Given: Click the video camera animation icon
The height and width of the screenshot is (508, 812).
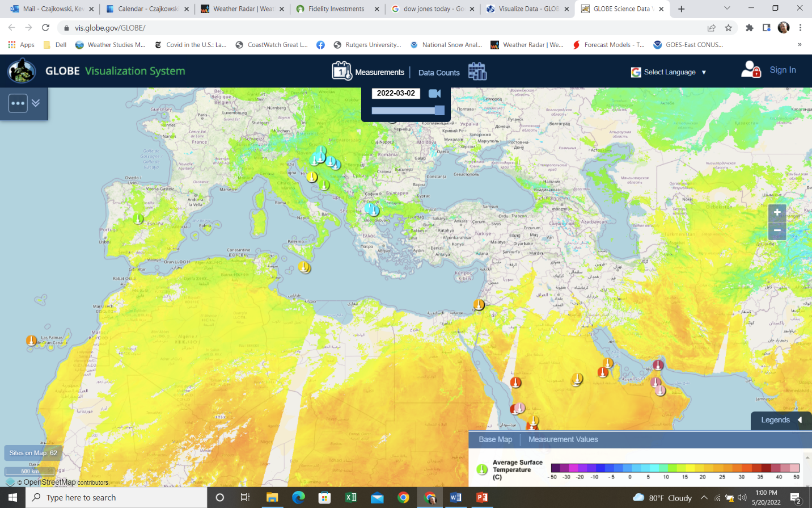Looking at the screenshot, I should coord(434,94).
